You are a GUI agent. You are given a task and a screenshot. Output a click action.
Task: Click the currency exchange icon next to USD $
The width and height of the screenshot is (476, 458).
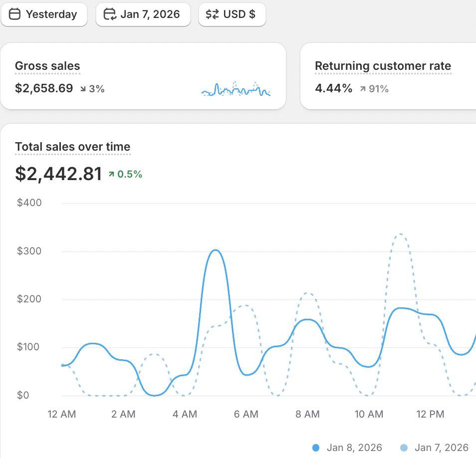[212, 14]
